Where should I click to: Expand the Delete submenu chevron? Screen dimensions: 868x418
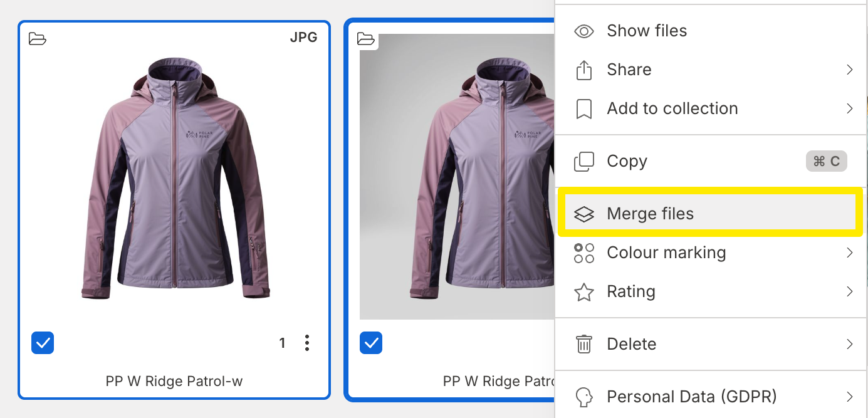pos(850,343)
